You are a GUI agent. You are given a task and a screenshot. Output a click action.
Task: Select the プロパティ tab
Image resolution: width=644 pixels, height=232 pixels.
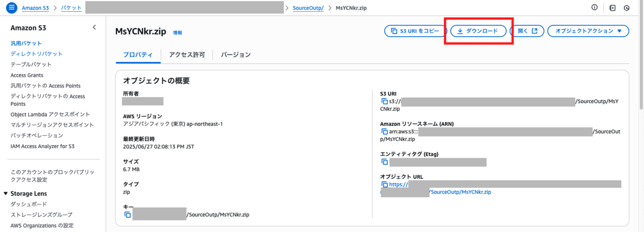pyautogui.click(x=138, y=55)
